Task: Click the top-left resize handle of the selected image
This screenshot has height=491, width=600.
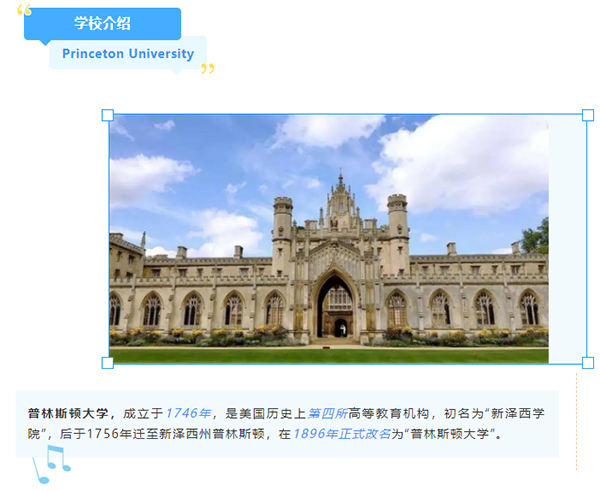Action: pos(108,115)
